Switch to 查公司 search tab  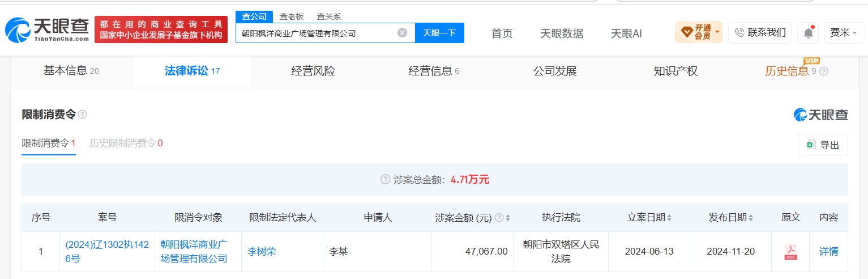[254, 16]
